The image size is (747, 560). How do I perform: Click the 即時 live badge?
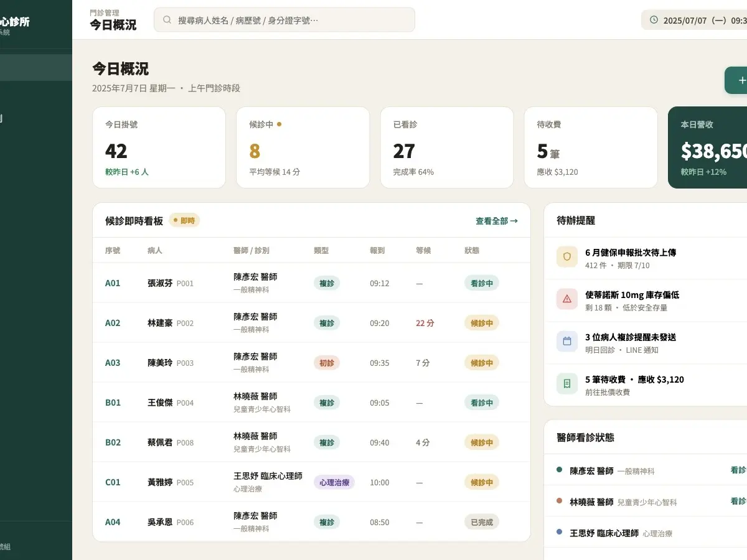point(184,220)
